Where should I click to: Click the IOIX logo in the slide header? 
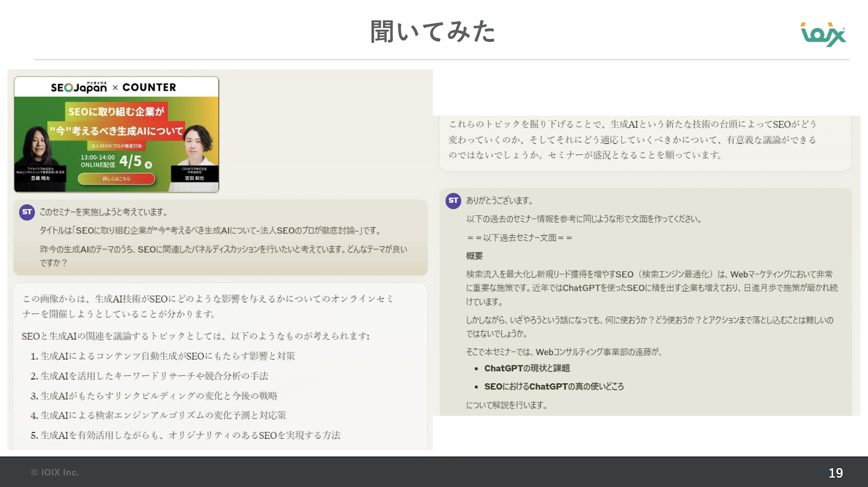point(823,35)
